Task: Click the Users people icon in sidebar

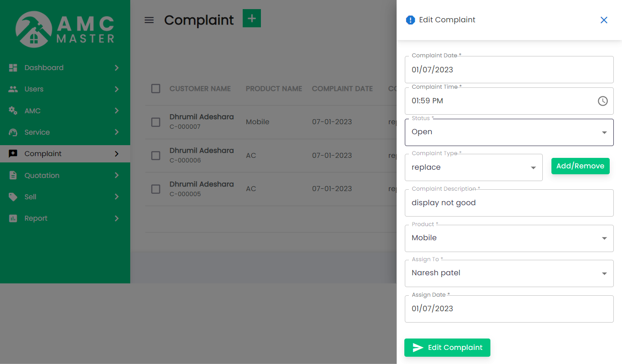Action: pos(13,89)
